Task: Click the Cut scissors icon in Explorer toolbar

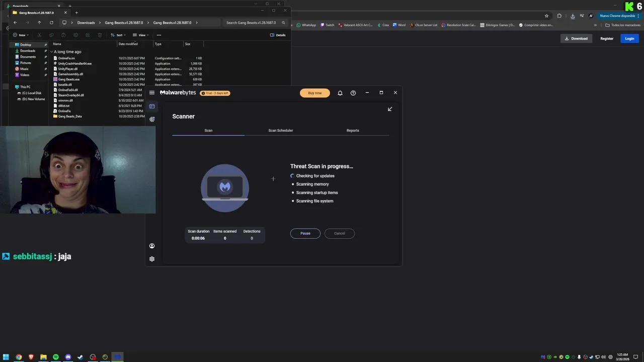Action: (x=39, y=35)
